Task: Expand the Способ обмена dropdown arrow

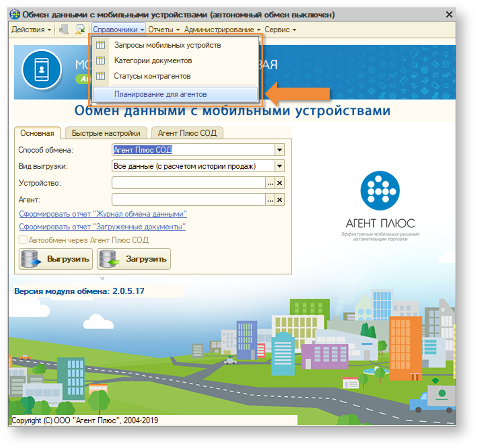Action: pyautogui.click(x=280, y=150)
